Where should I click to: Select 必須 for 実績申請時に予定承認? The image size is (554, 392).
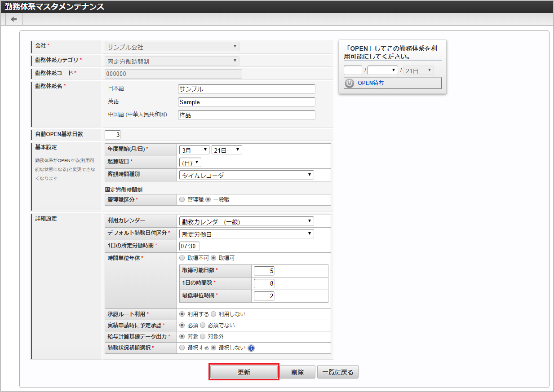pyautogui.click(x=182, y=325)
